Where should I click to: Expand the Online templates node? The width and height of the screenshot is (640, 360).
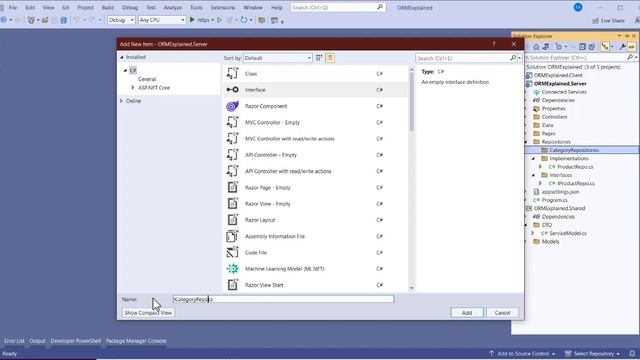[121, 101]
